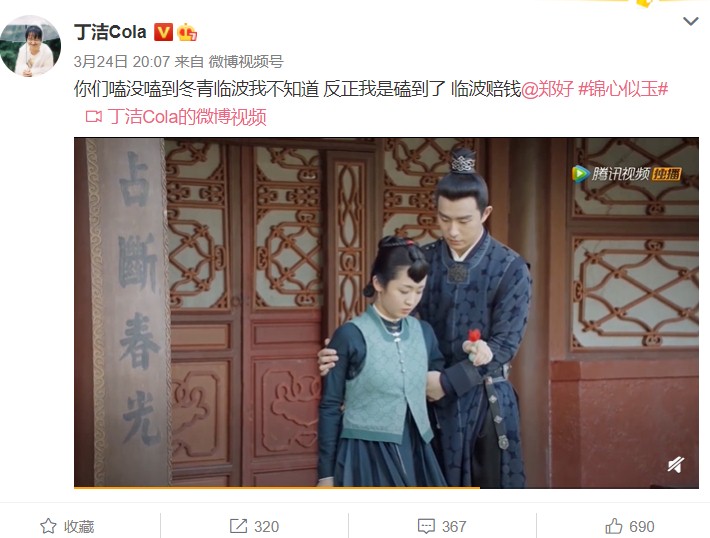This screenshot has width=710, height=538.
Task: Click the star favorite icon
Action: pyautogui.click(x=48, y=526)
